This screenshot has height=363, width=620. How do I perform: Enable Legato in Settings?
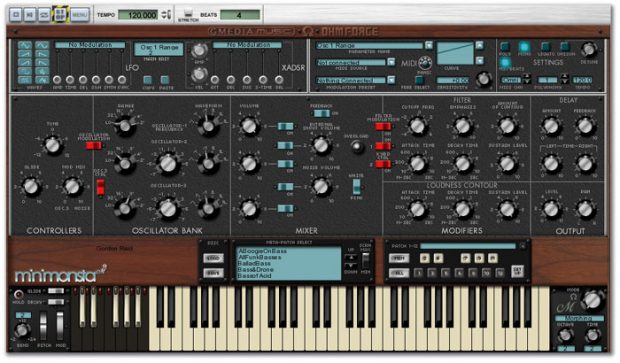546,47
